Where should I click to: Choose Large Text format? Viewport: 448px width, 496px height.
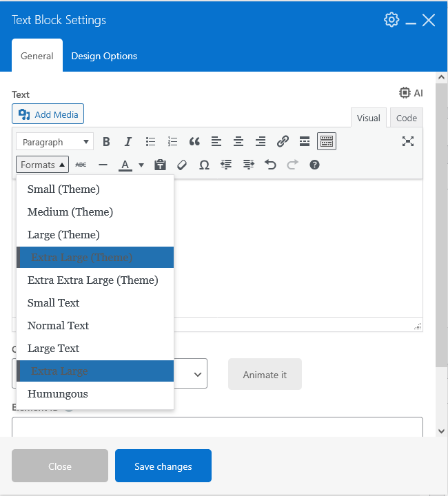pos(95,349)
